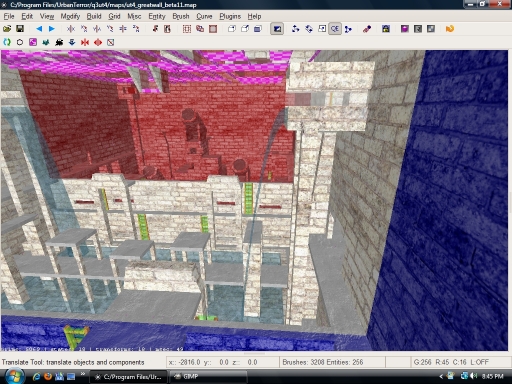Refresh models with the orange arrow icon

[x=450, y=29]
